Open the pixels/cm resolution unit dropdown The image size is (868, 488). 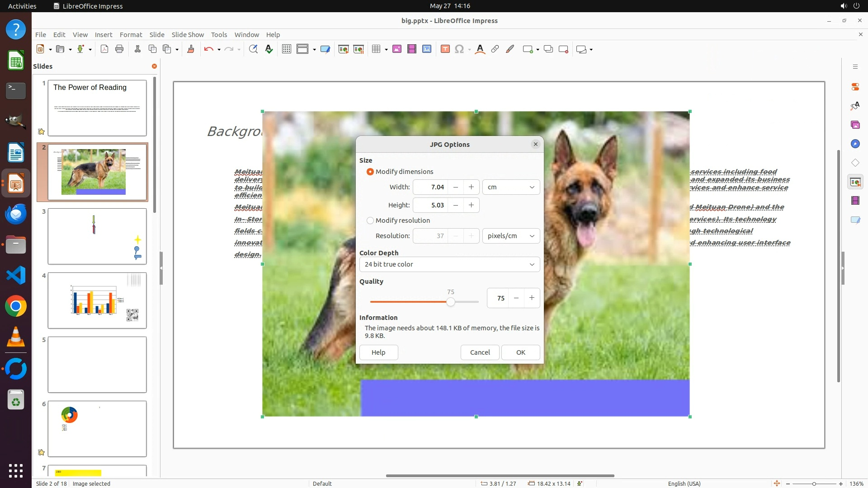tap(511, 236)
